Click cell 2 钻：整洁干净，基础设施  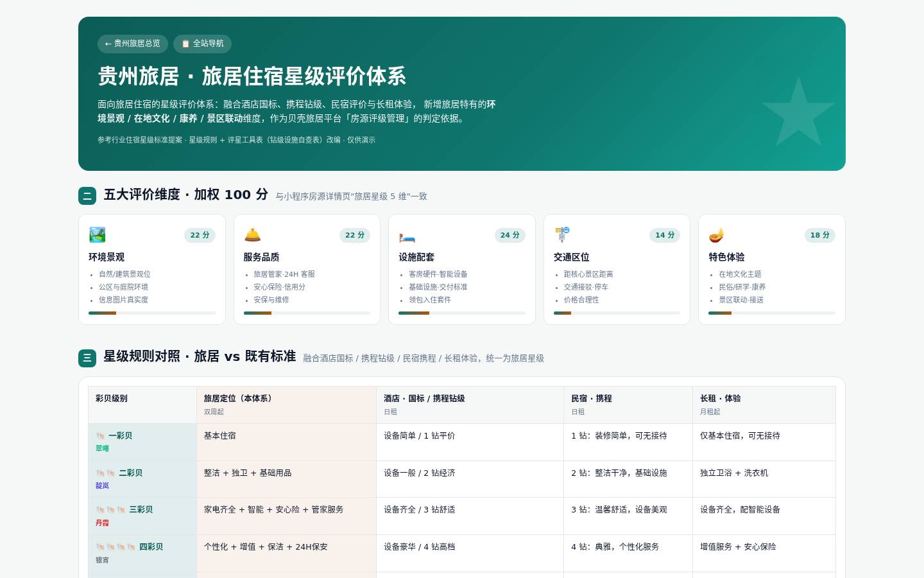coord(628,479)
